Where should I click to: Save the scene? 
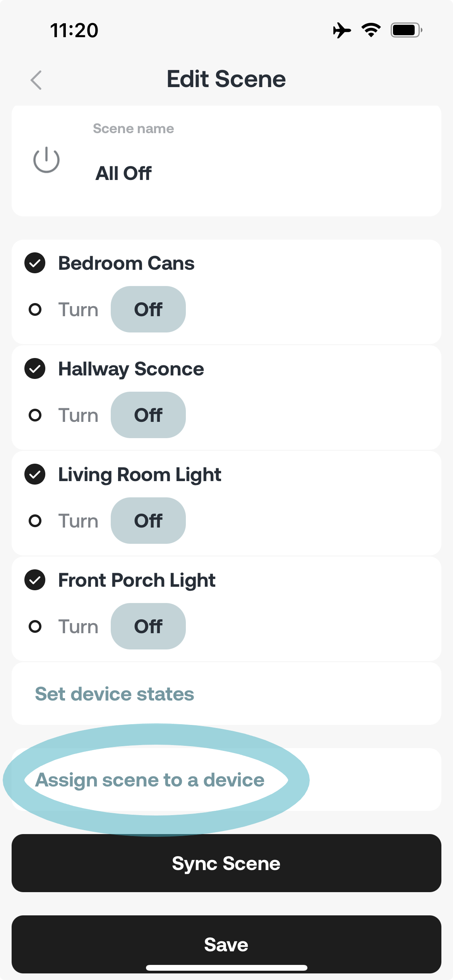pos(226,944)
